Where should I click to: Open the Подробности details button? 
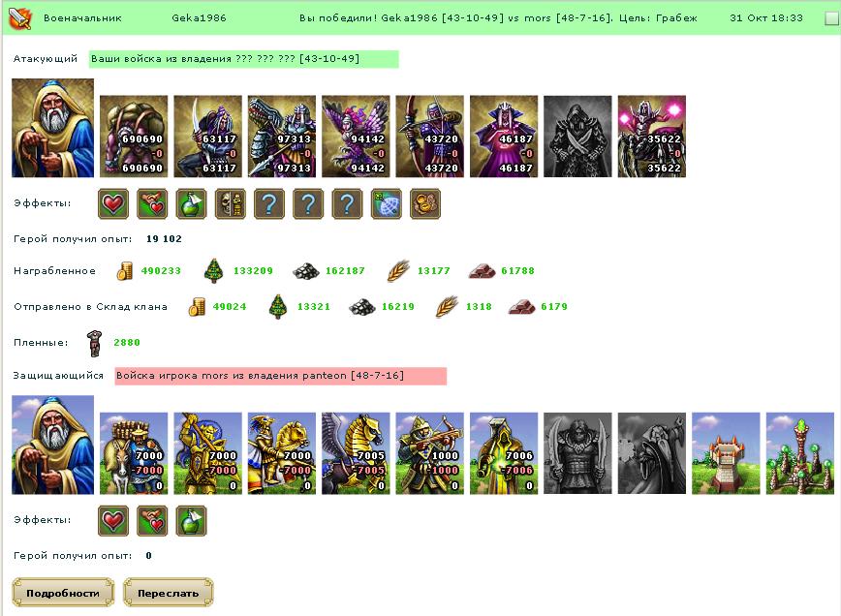pyautogui.click(x=63, y=593)
